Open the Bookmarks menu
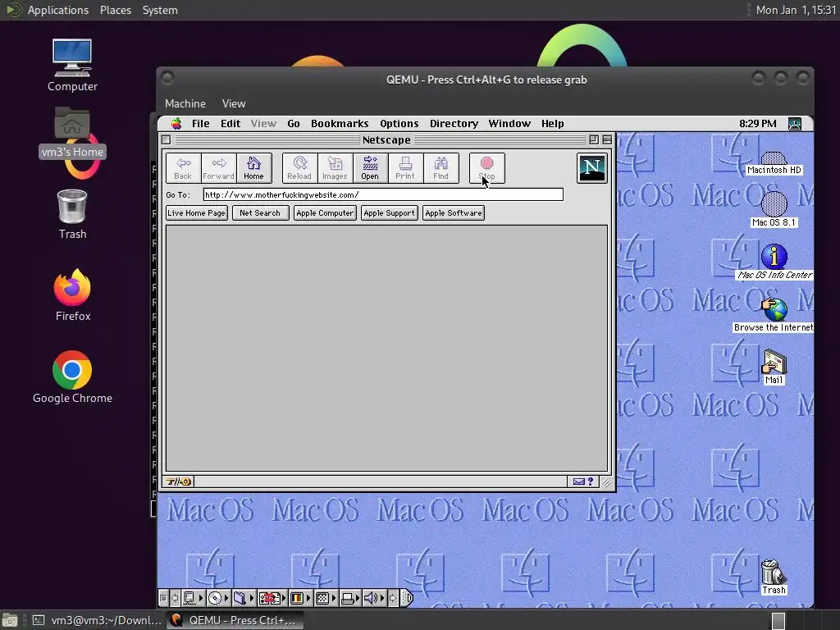The width and height of the screenshot is (840, 630). (x=340, y=124)
